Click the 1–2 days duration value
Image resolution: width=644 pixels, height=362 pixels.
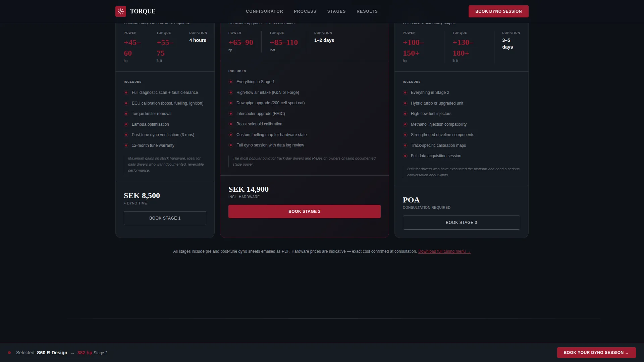pyautogui.click(x=324, y=40)
